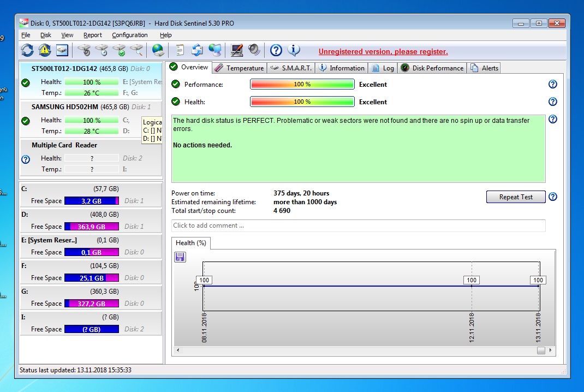The height and width of the screenshot is (392, 584).
Task: Click the yellow warning triangle toolbar icon
Action: [x=45, y=51]
